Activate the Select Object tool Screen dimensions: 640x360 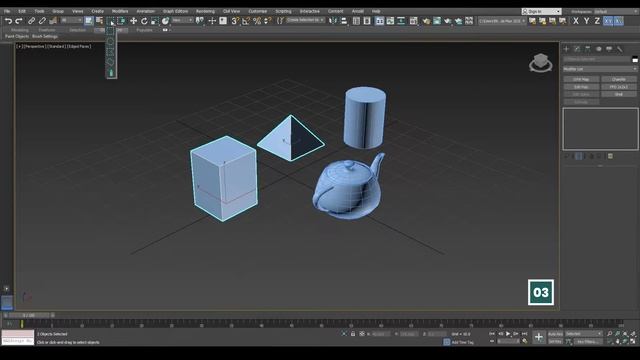click(89, 21)
